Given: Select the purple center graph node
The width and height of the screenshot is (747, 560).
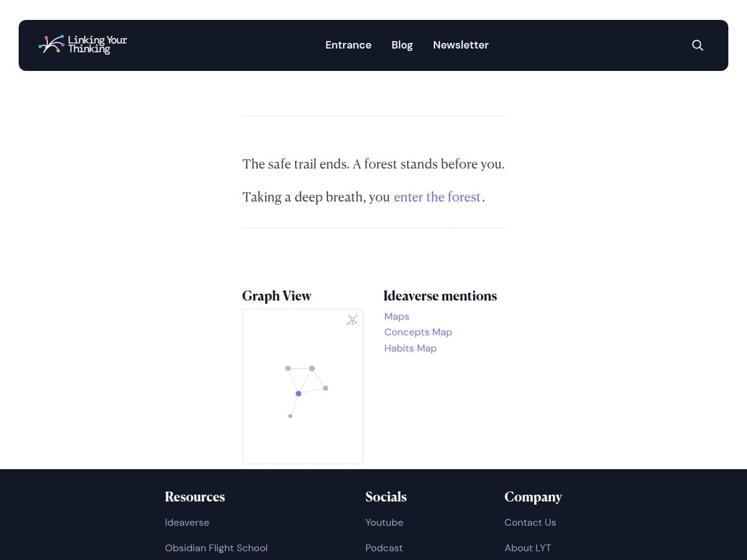Looking at the screenshot, I should pos(299,394).
